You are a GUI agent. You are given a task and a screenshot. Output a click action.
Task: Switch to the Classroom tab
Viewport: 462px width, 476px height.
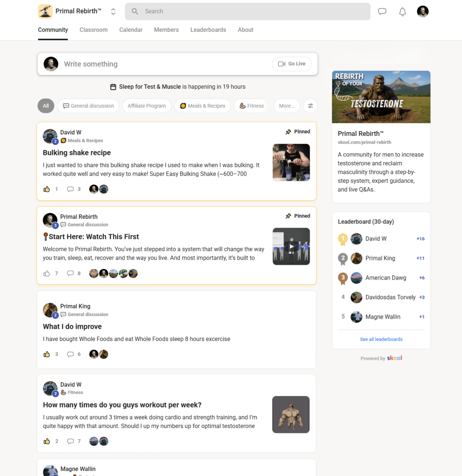coord(93,30)
